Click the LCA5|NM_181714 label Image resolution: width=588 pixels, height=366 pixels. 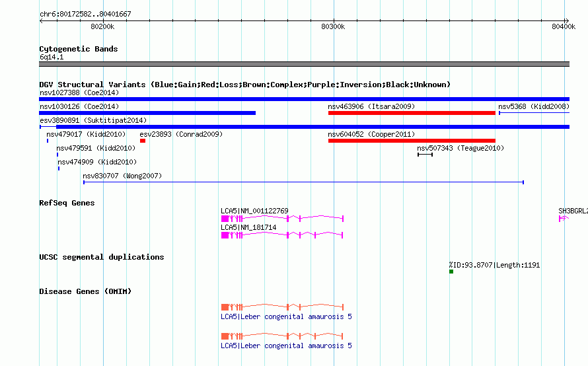[248, 227]
